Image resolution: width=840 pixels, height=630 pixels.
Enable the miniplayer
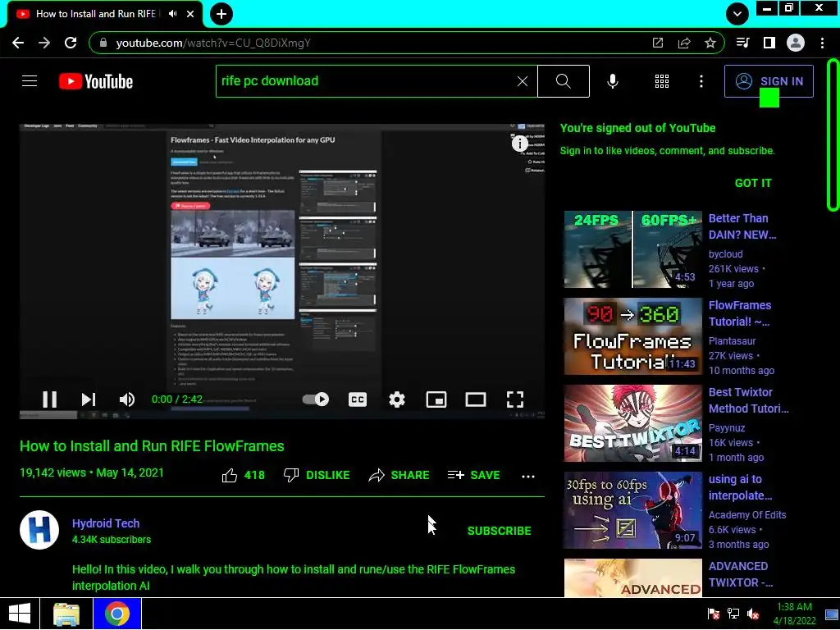point(436,399)
